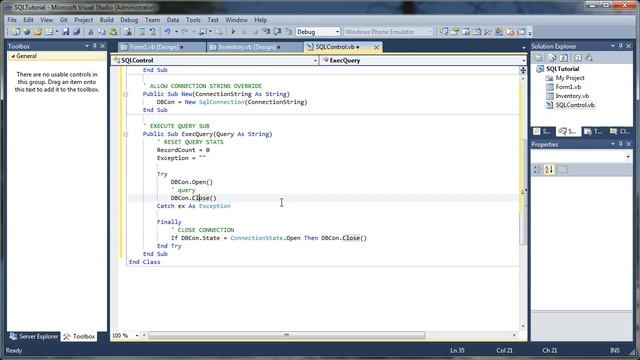Click the View Class Diagram icon in Solution Explorer

589,58
